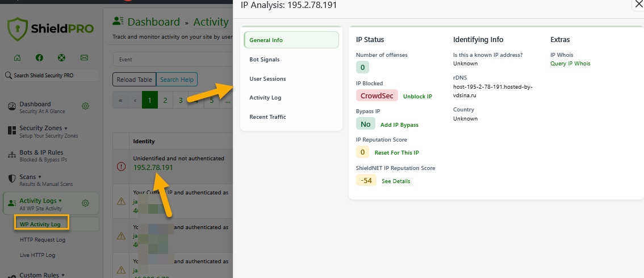
Task: Open the Facebook icon link
Action: click(x=39, y=57)
